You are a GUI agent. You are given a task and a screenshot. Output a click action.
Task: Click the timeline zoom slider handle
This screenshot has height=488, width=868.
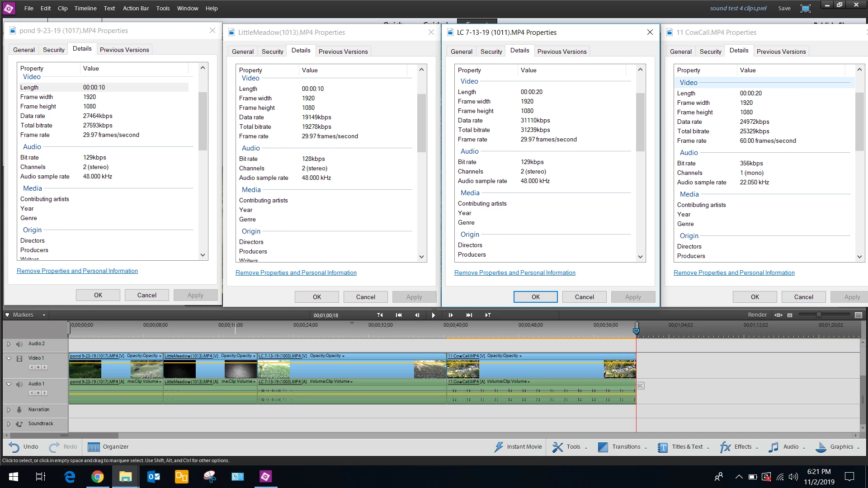point(818,314)
